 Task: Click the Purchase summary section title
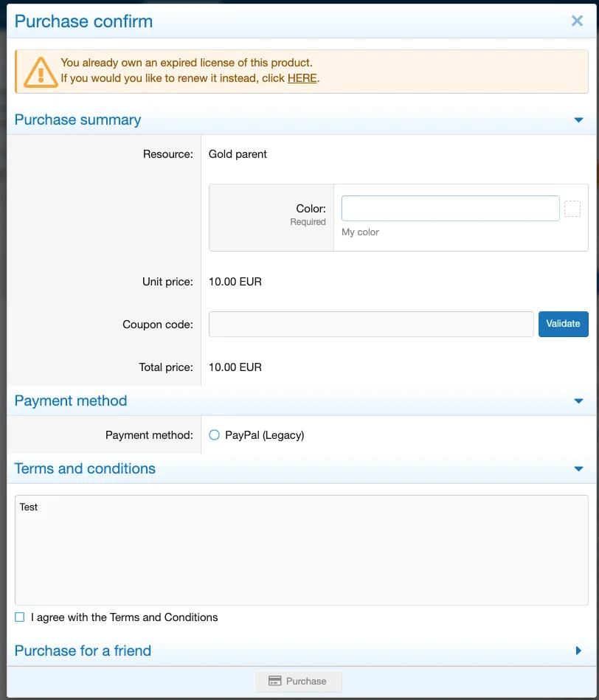[x=77, y=120]
